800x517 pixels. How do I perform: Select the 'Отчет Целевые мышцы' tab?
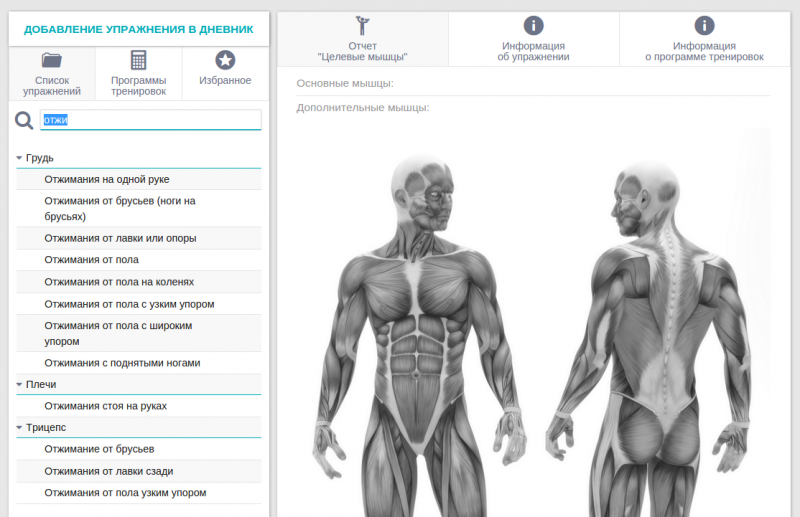tap(363, 39)
